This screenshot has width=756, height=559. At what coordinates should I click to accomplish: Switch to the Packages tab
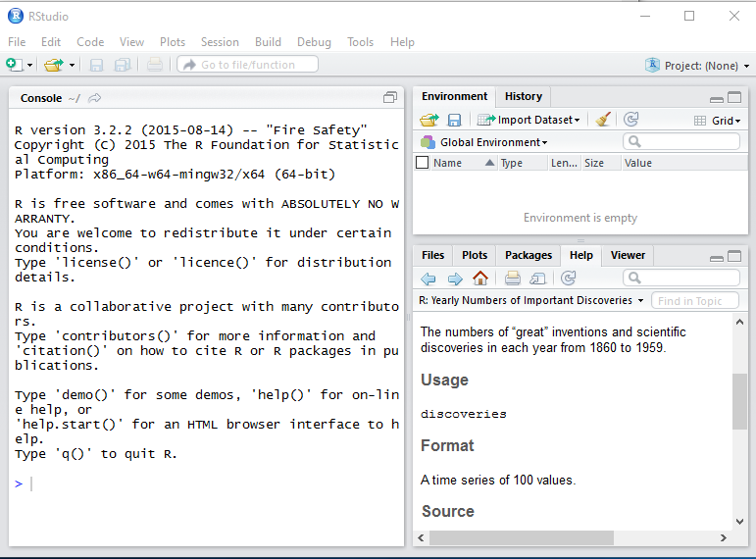pos(529,255)
